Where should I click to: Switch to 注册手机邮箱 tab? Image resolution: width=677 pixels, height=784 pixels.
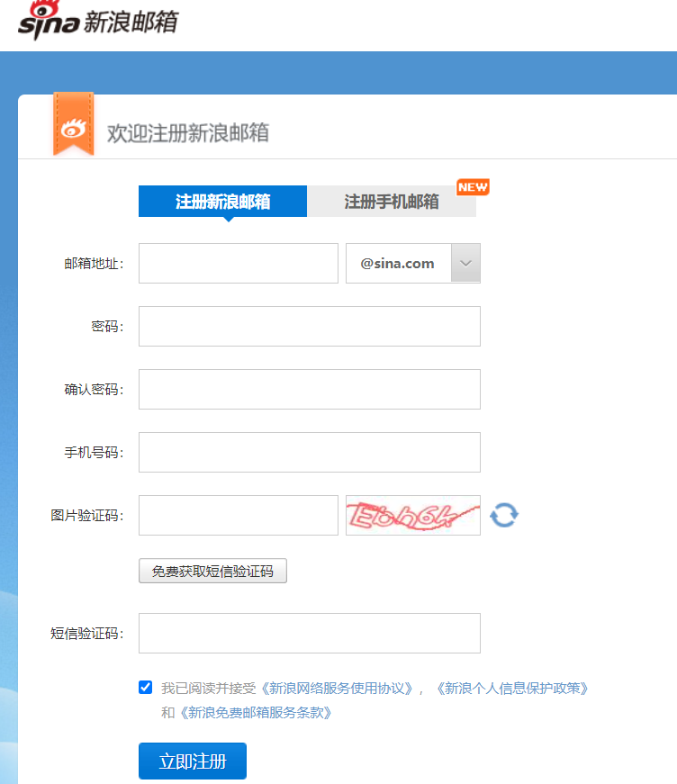[x=392, y=201]
